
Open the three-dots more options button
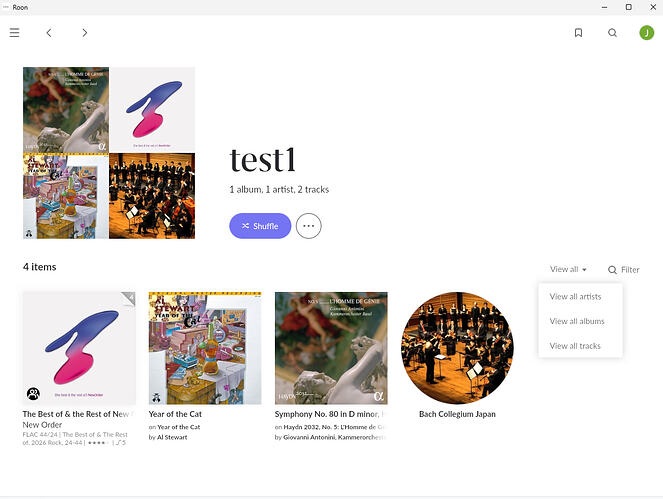(309, 226)
